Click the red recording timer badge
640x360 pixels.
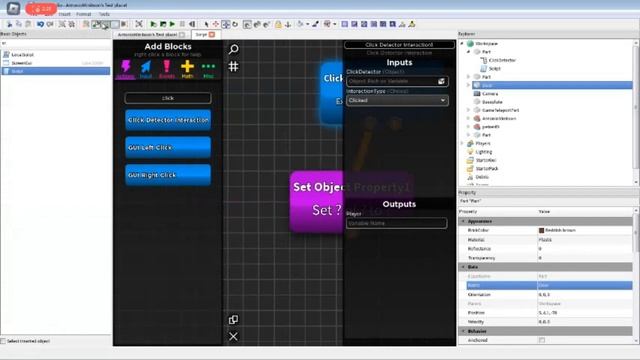tap(41, 9)
